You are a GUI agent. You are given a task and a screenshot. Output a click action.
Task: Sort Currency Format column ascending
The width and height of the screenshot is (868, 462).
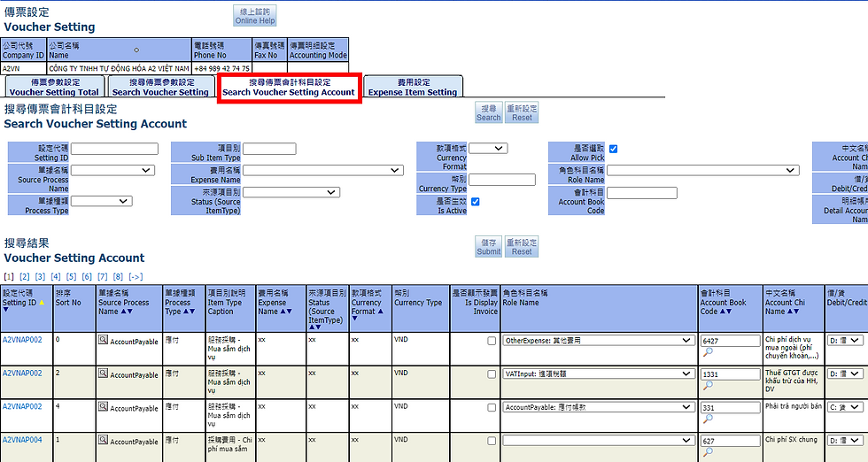point(380,312)
